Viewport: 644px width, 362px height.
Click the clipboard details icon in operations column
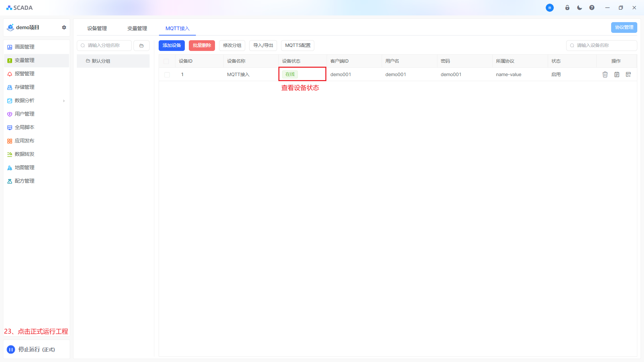(616, 74)
